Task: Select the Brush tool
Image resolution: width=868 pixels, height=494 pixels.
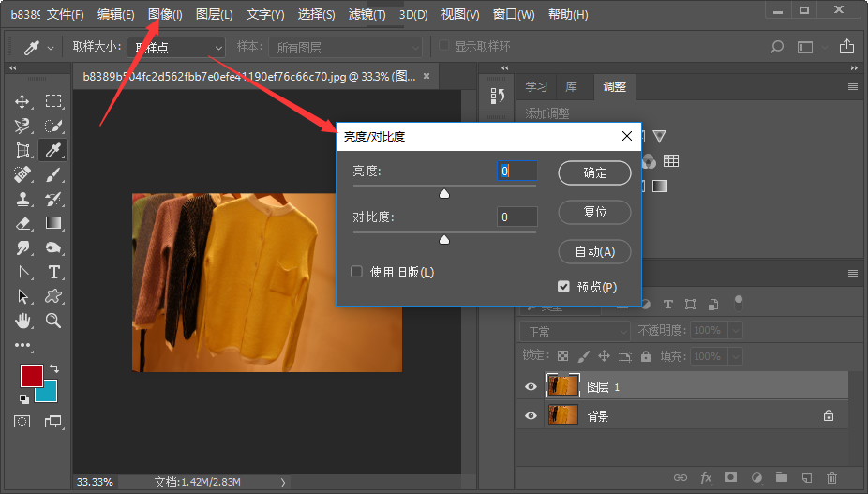Action: 53,174
